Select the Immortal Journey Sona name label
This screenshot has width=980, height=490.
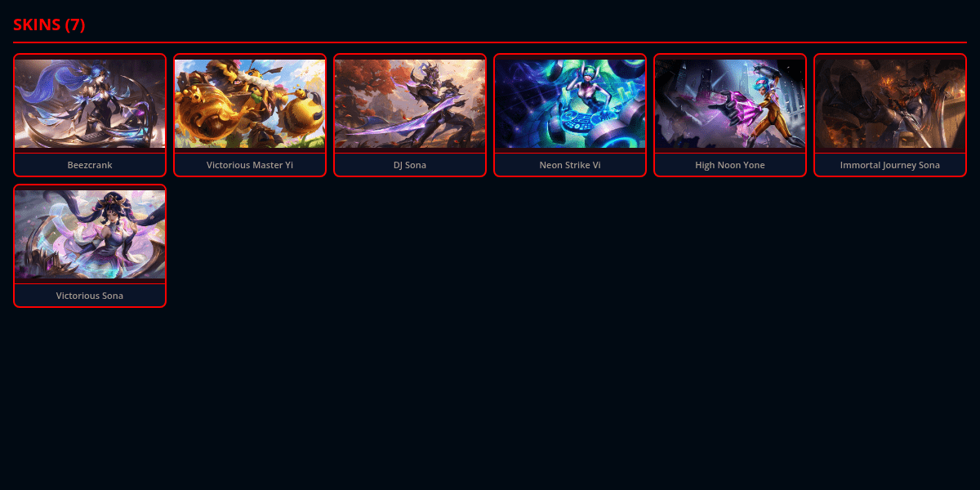(890, 165)
